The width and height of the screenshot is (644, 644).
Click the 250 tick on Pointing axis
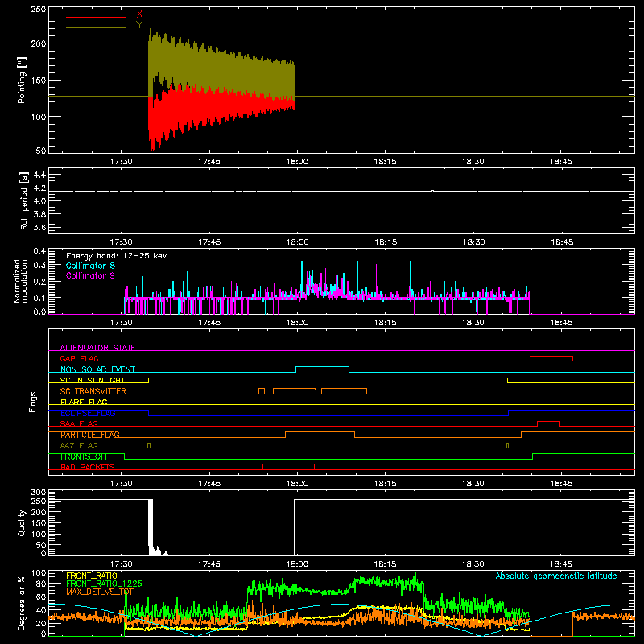tap(38, 10)
